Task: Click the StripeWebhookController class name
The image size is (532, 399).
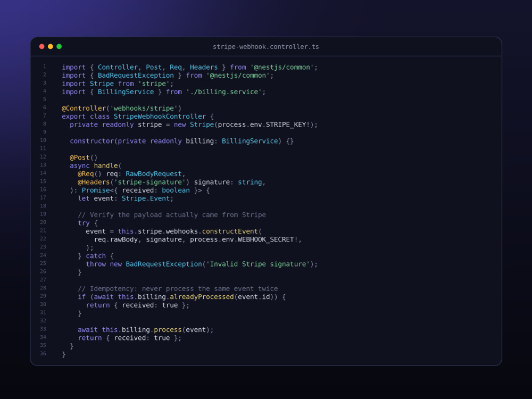Action: coord(160,117)
